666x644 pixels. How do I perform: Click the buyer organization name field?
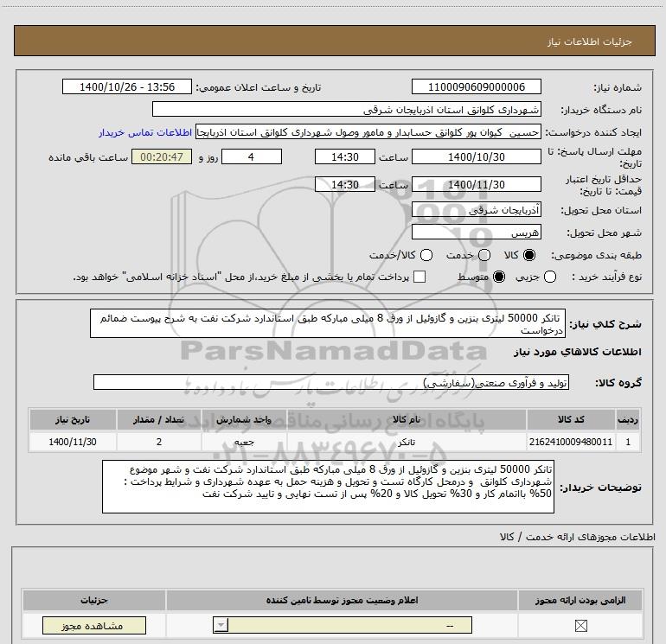pyautogui.click(x=347, y=110)
